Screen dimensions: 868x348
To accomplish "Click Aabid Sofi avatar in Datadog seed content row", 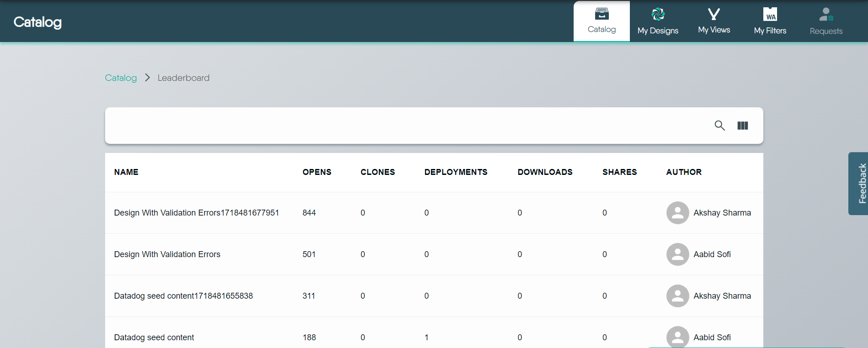I will point(677,337).
